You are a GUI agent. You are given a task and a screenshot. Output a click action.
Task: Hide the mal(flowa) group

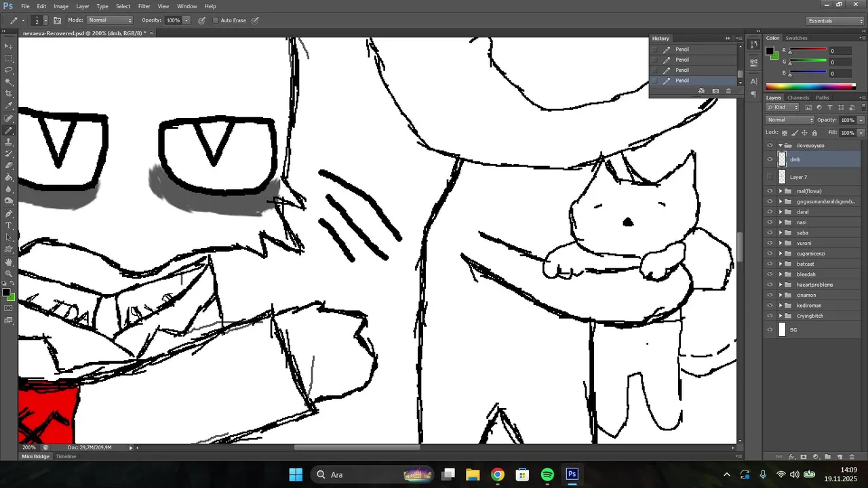pos(770,191)
